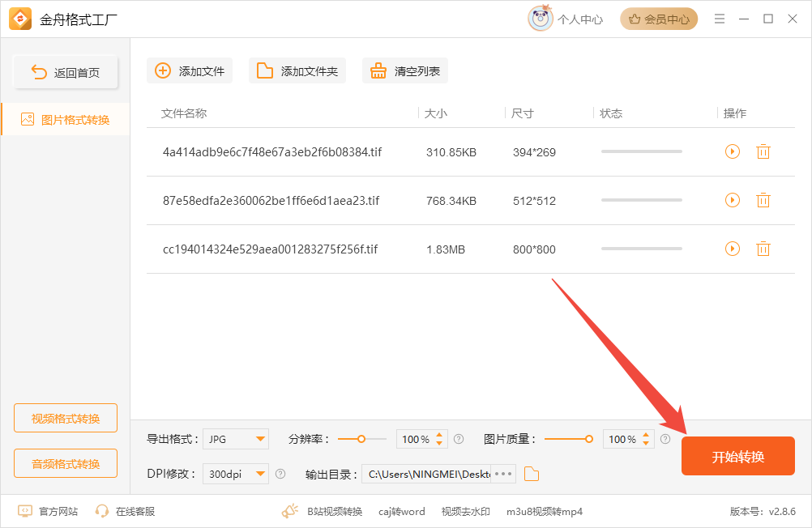Click the 512*512 dimension cell

click(x=534, y=201)
